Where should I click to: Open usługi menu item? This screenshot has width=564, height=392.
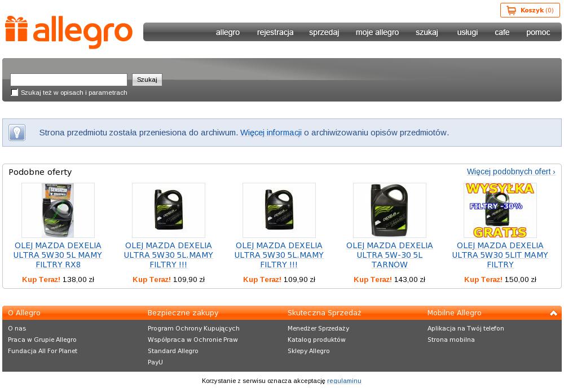pyautogui.click(x=467, y=32)
